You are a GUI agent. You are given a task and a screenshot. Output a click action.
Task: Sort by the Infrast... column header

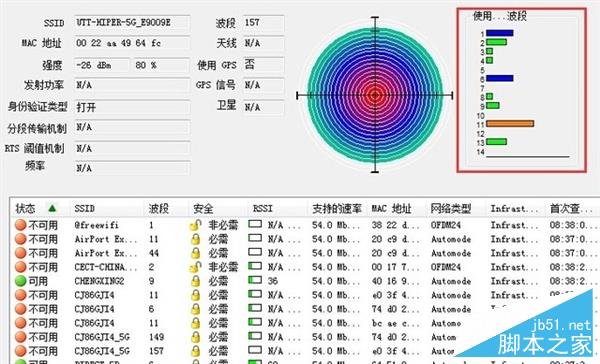point(514,209)
